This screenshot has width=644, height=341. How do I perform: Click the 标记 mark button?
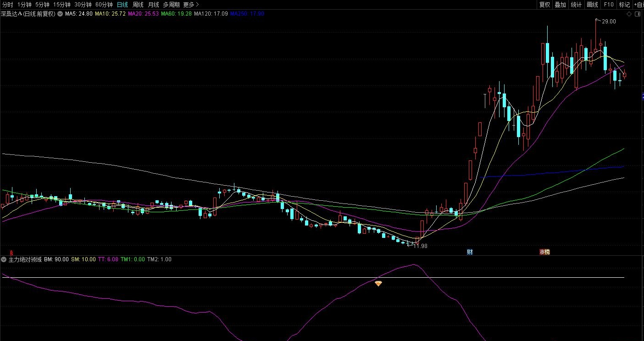point(624,5)
